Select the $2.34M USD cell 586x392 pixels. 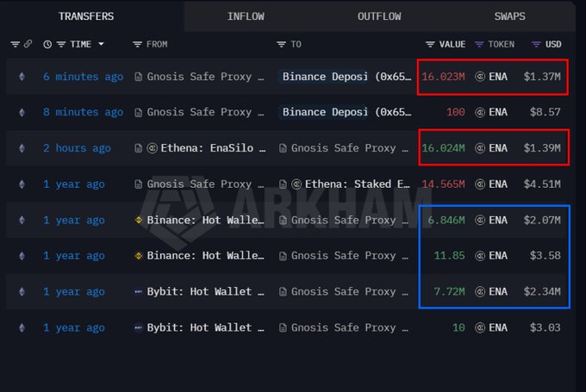click(x=542, y=291)
